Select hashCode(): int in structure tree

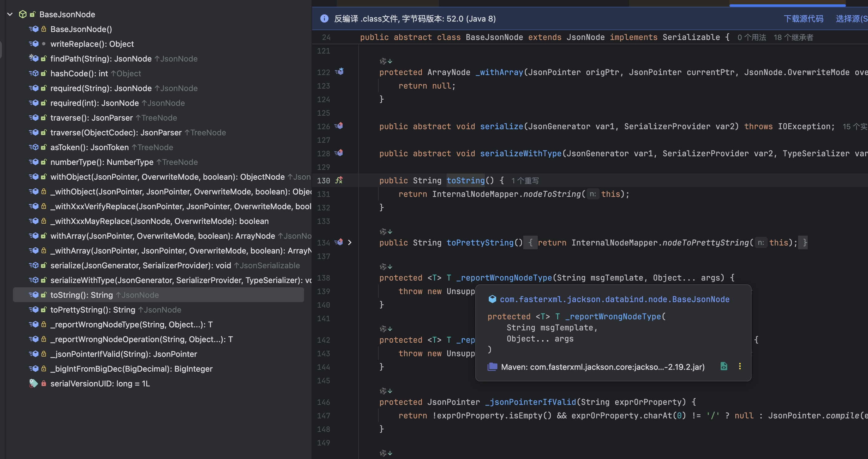pos(79,74)
